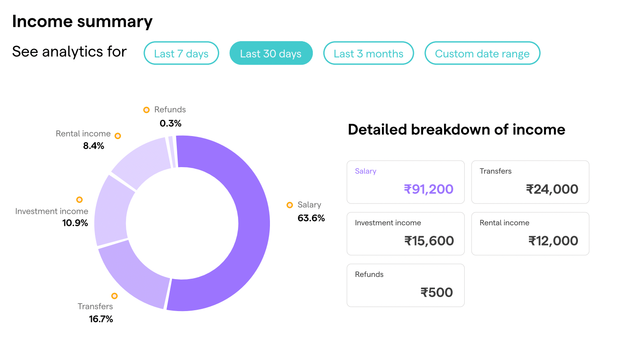
Task: Click the Detailed breakdown of income heading
Action: click(x=456, y=129)
